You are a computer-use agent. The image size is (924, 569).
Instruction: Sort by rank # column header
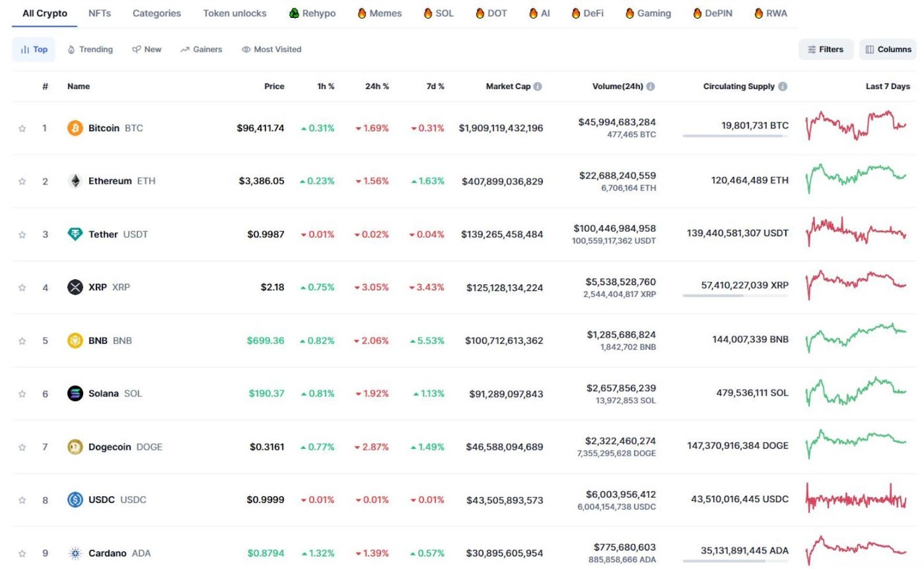[x=45, y=86]
